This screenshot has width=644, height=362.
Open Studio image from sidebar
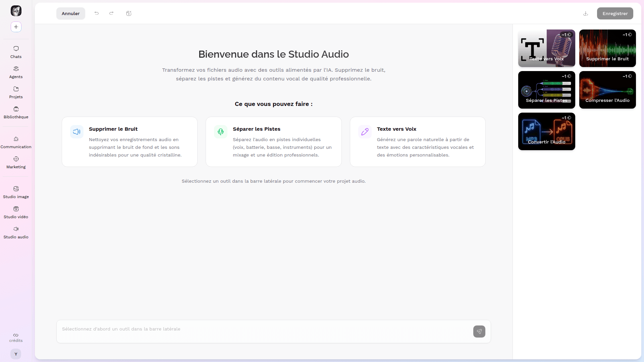pos(16,192)
